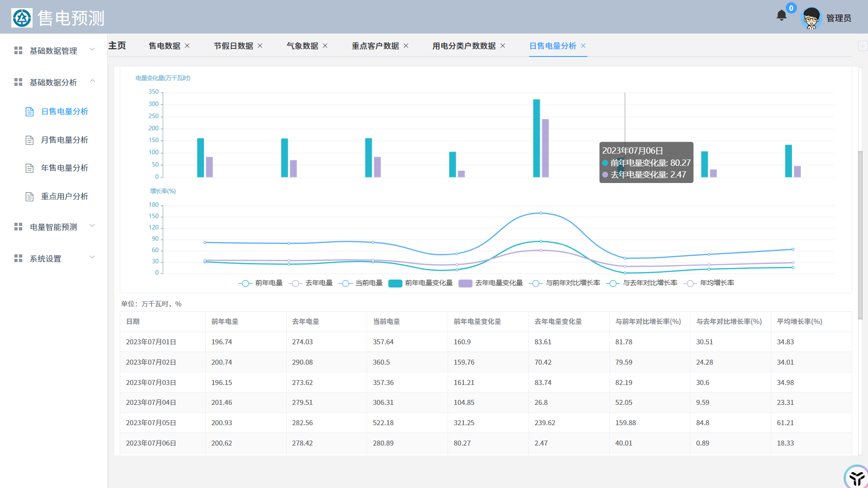The width and height of the screenshot is (868, 488).
Task: Open 重点用户分析 menu item
Action: [x=64, y=197]
